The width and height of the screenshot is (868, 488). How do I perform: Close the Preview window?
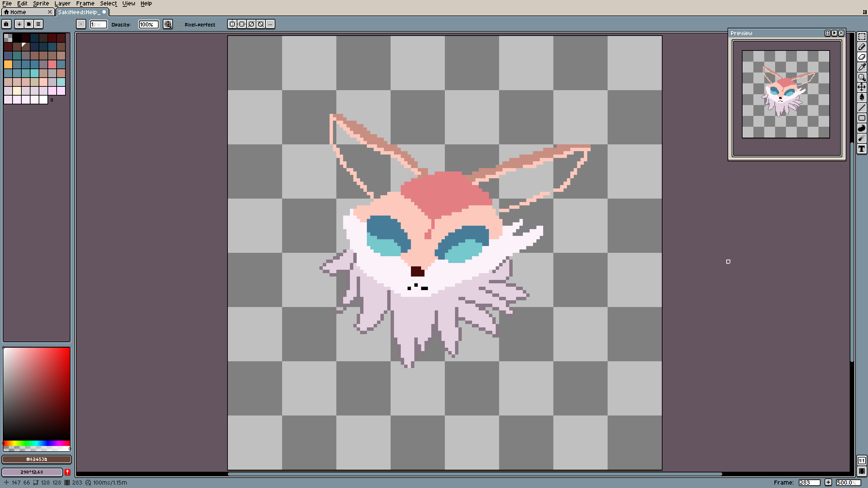(841, 33)
